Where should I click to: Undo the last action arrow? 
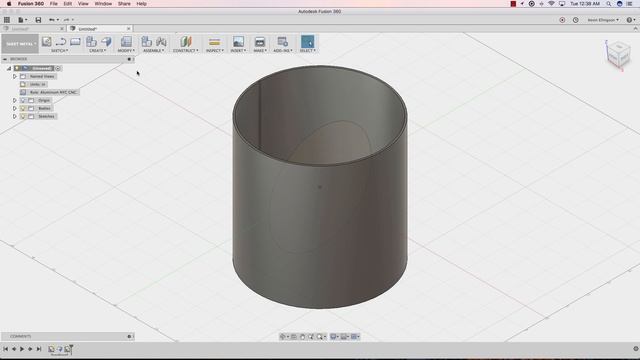click(53, 20)
